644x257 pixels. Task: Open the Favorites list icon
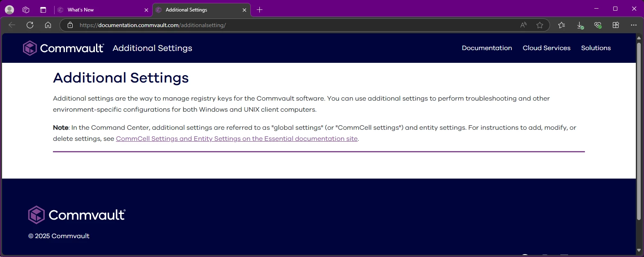pos(561,25)
